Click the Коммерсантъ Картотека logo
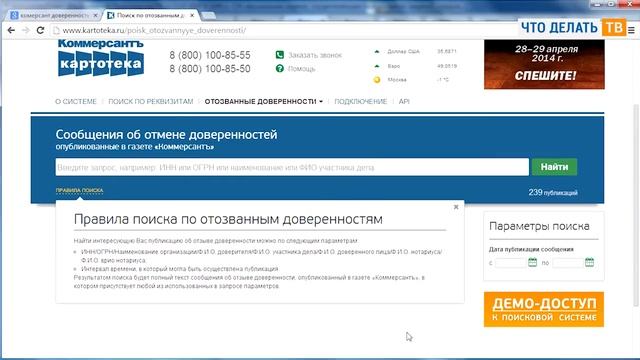This screenshot has width=640, height=360. [x=101, y=58]
